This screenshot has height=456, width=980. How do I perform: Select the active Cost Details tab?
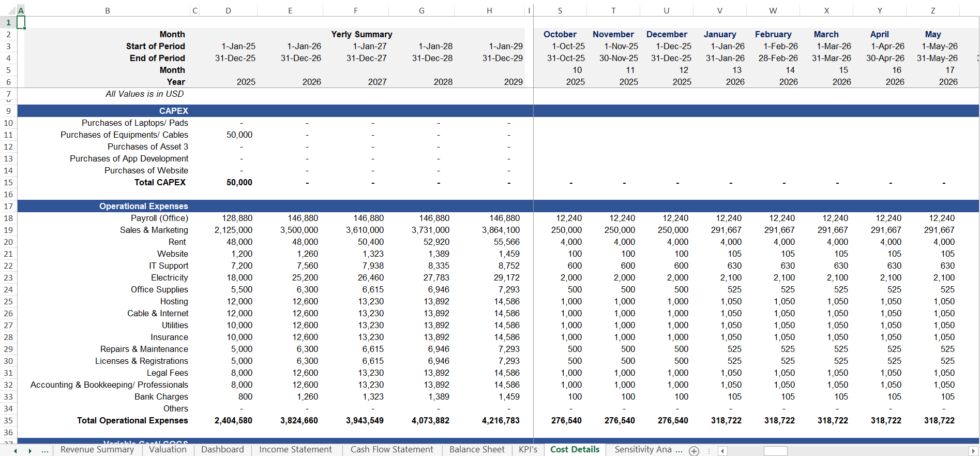click(x=575, y=450)
